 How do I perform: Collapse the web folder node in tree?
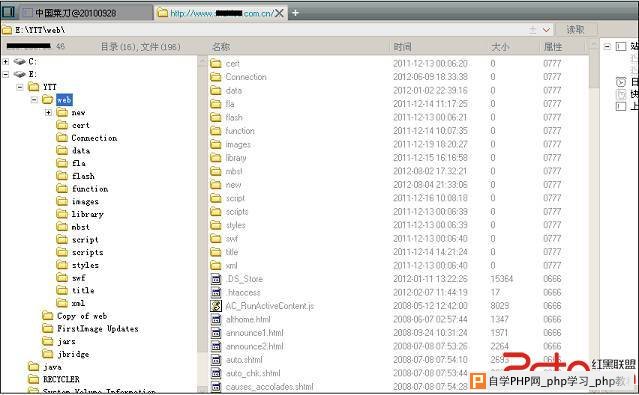point(34,99)
